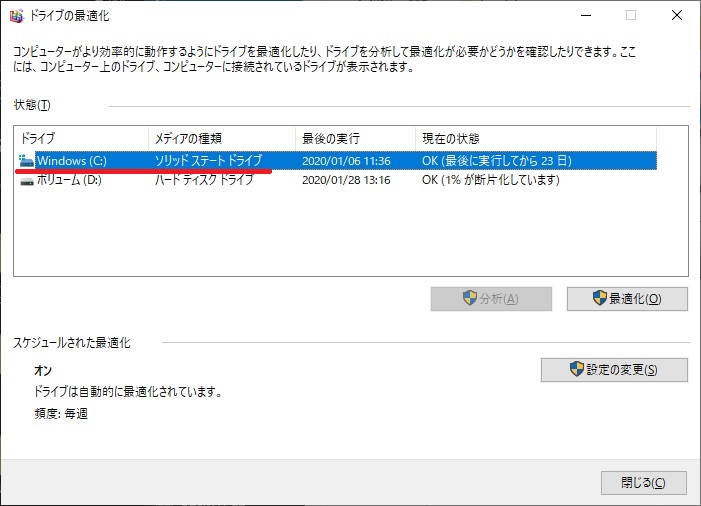Viewport: 701px width, 506px height.
Task: Click ハード ディスク ドライブ media type cell
Action: 204,180
